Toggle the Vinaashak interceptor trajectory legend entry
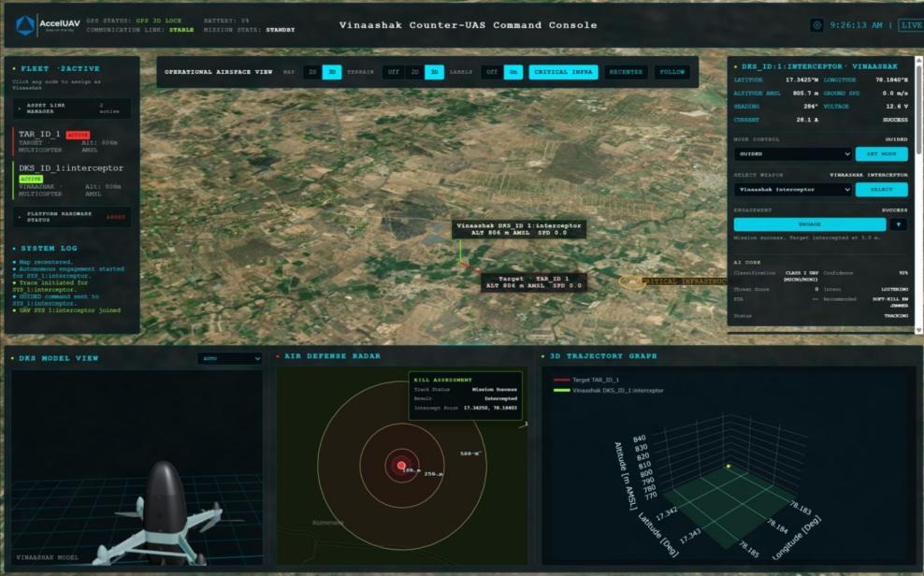Viewport: 924px width, 576px height. point(609,391)
